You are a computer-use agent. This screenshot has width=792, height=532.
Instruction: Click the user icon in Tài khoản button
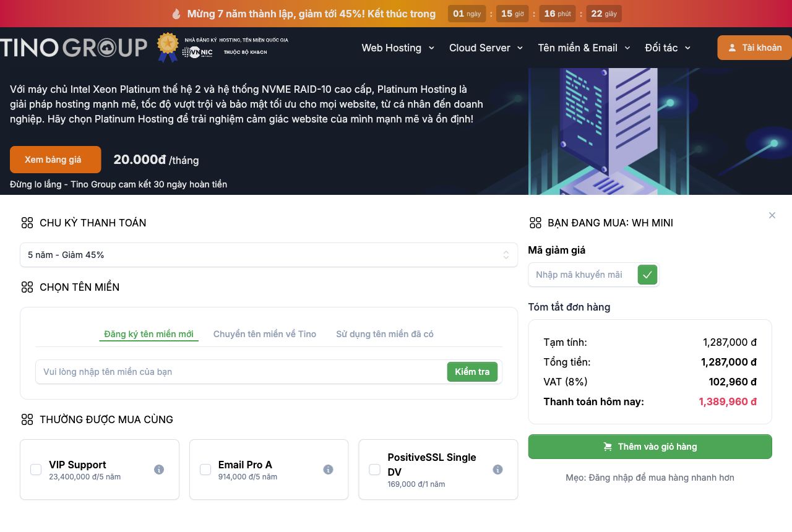(x=732, y=48)
